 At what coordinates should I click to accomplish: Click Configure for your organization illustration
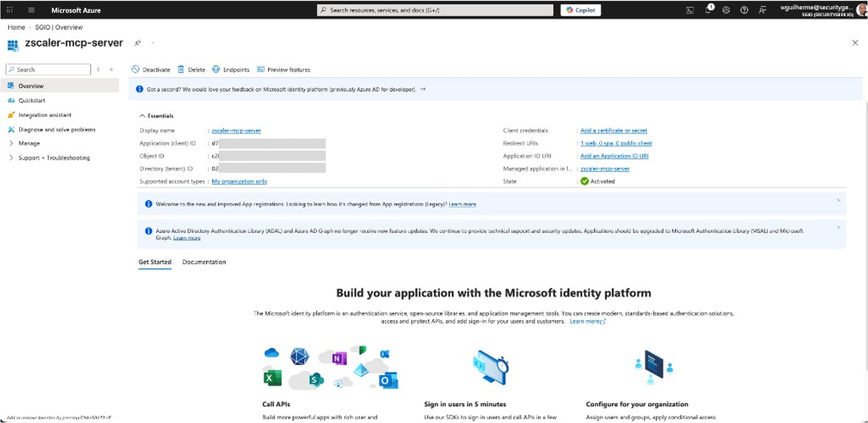654,367
